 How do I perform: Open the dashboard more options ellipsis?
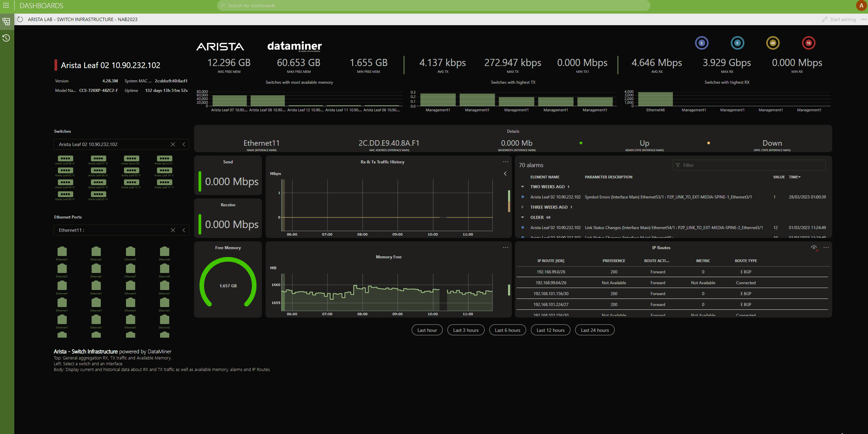coord(864,19)
